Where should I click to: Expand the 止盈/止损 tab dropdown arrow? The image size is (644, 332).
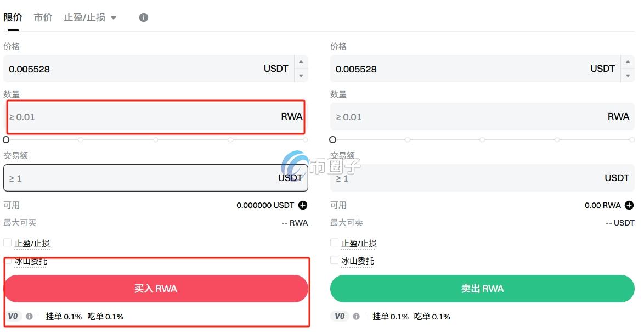tap(114, 17)
